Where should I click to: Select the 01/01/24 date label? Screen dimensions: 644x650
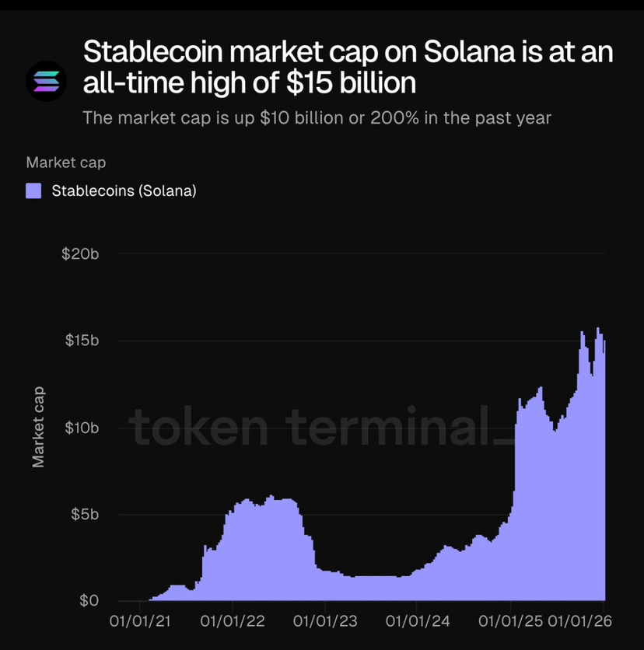417,621
